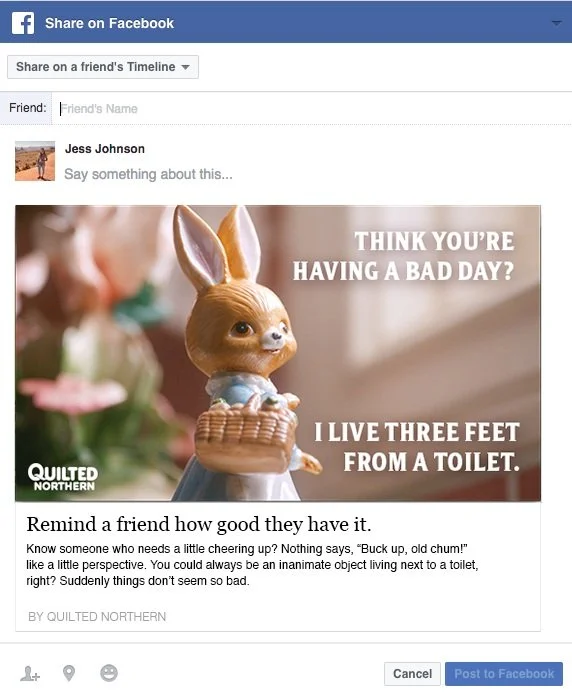Image resolution: width=572 pixels, height=698 pixels.
Task: Click the Friend's Name input field
Action: [312, 109]
